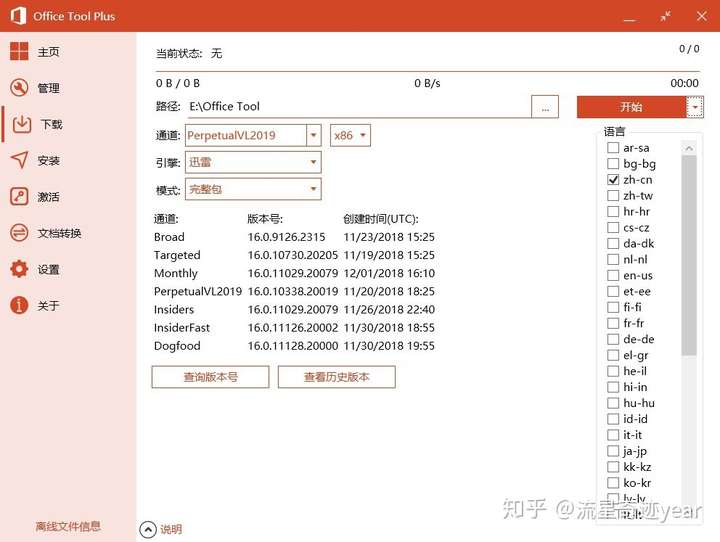Viewport: 720px width, 542px height.
Task: Open the 文档转换 tab label
Action: [59, 233]
